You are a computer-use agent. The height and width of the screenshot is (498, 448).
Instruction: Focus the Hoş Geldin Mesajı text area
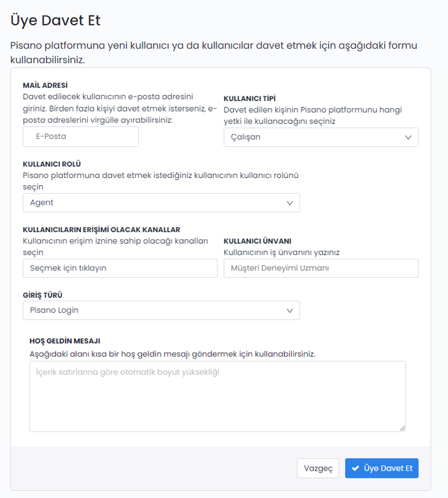click(x=217, y=396)
